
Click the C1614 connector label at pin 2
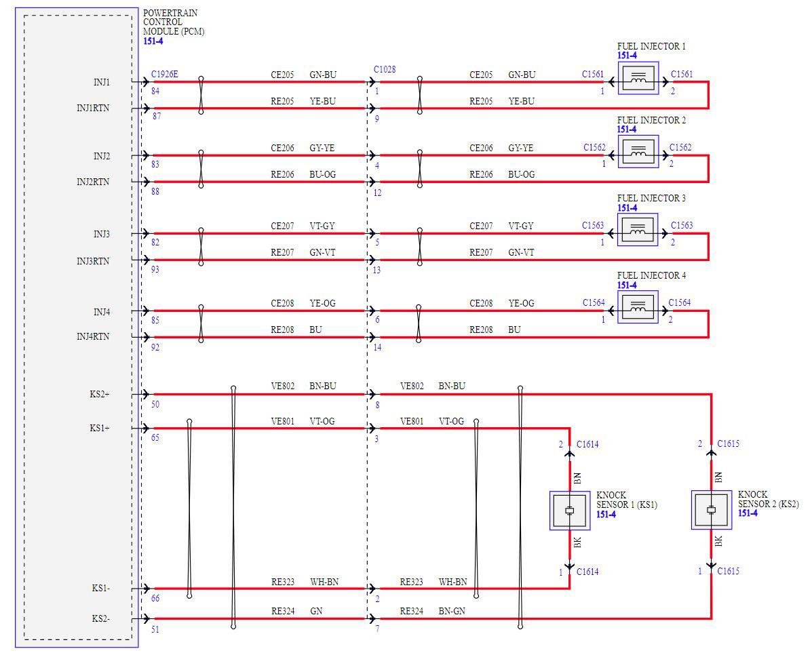pos(587,444)
